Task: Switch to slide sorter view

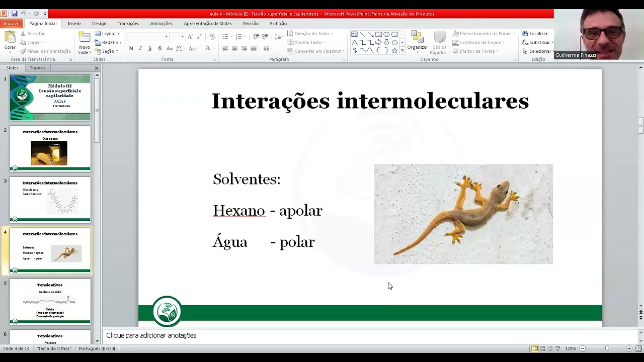Action: 542,348
